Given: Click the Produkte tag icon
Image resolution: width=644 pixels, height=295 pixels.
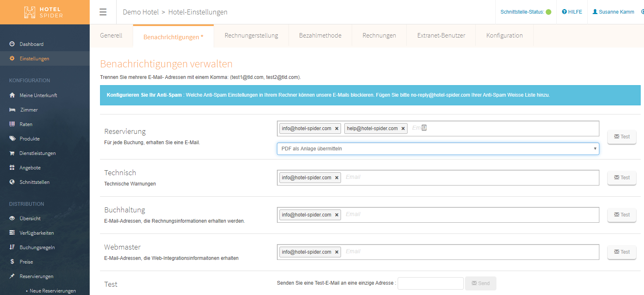Looking at the screenshot, I should [x=12, y=138].
